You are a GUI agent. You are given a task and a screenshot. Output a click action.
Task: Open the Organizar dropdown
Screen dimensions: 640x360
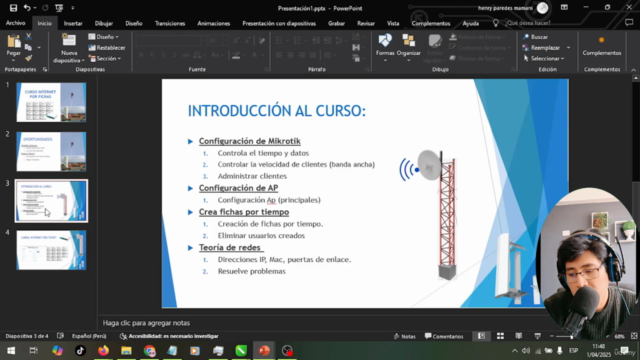(x=409, y=48)
